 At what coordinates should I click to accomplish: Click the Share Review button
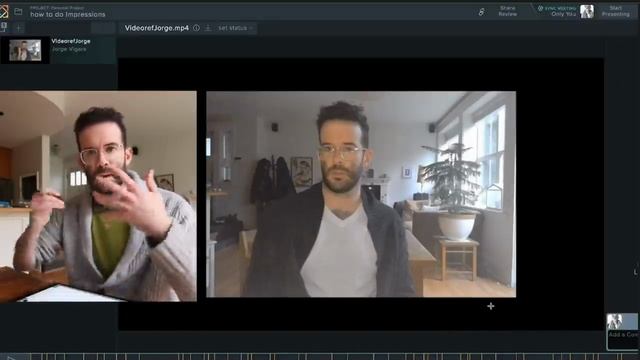tap(508, 11)
